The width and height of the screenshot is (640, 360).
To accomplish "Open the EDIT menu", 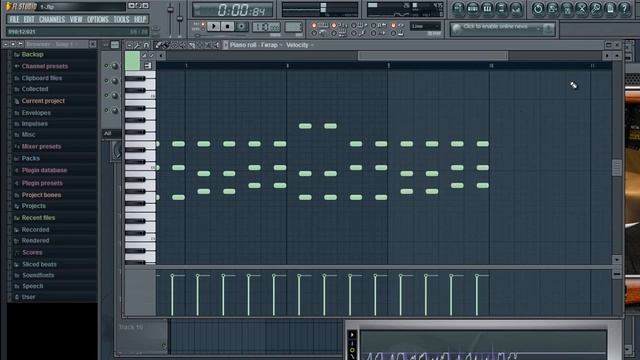I will (x=29, y=20).
